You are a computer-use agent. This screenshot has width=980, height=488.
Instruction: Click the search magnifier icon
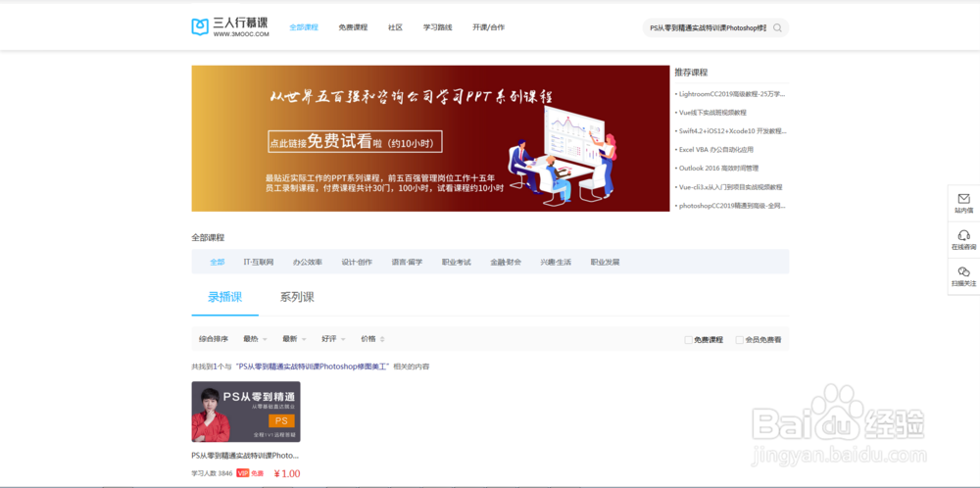pyautogui.click(x=777, y=27)
